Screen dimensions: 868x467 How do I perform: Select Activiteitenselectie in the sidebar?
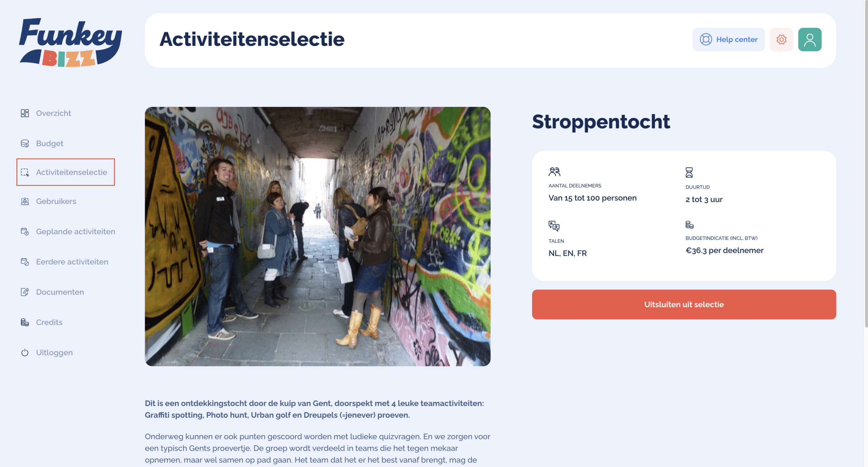pyautogui.click(x=71, y=172)
